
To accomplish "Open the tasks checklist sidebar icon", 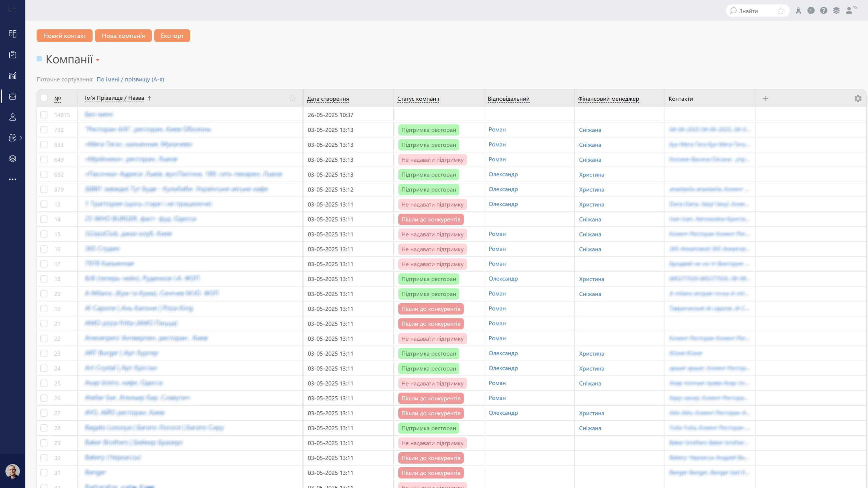I will click(x=12, y=55).
